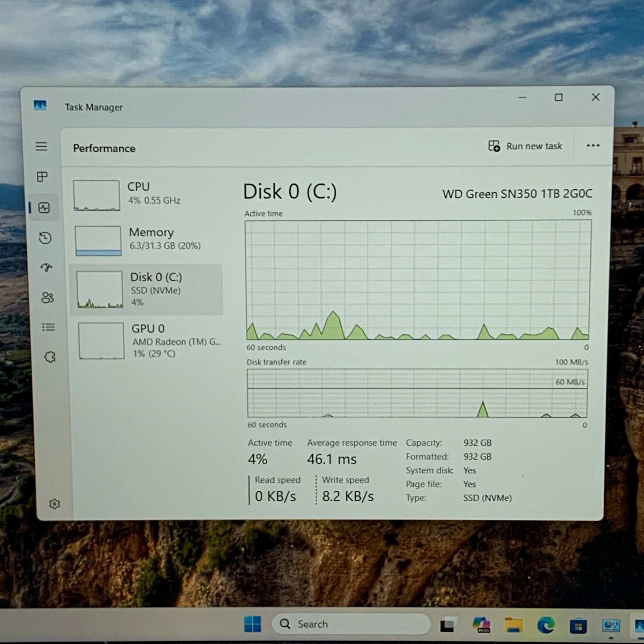Open the Services puzzle-piece sidebar icon

50,357
